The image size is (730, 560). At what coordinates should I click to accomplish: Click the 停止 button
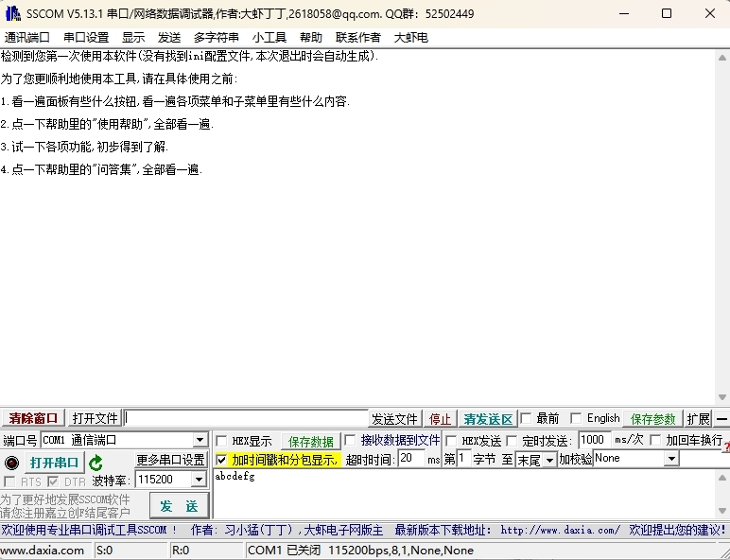click(440, 419)
